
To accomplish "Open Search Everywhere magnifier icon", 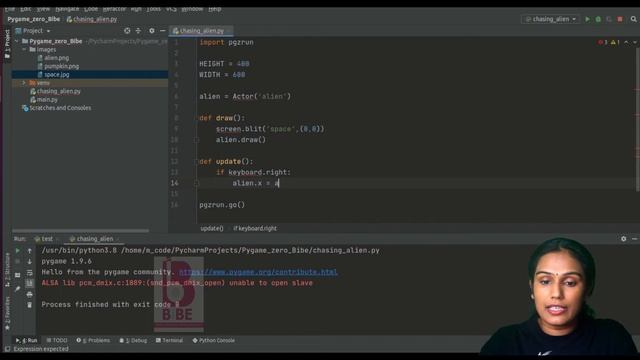I will (633, 19).
